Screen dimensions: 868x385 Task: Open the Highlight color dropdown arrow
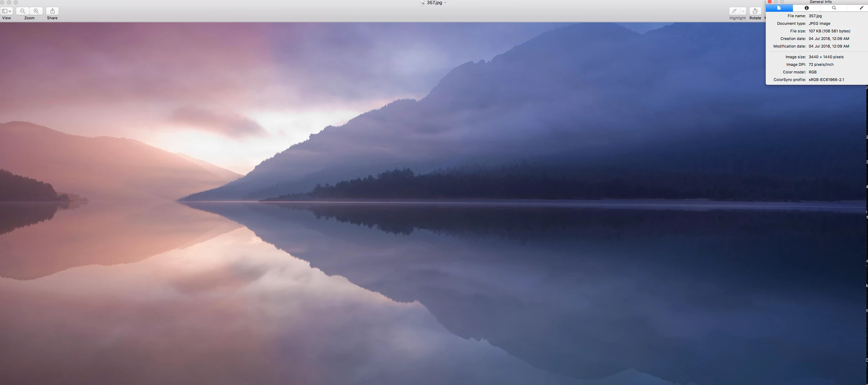click(x=743, y=11)
